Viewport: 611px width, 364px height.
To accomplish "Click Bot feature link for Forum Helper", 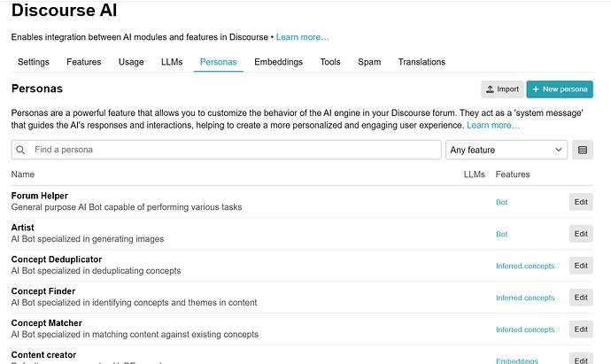I will coord(501,202).
